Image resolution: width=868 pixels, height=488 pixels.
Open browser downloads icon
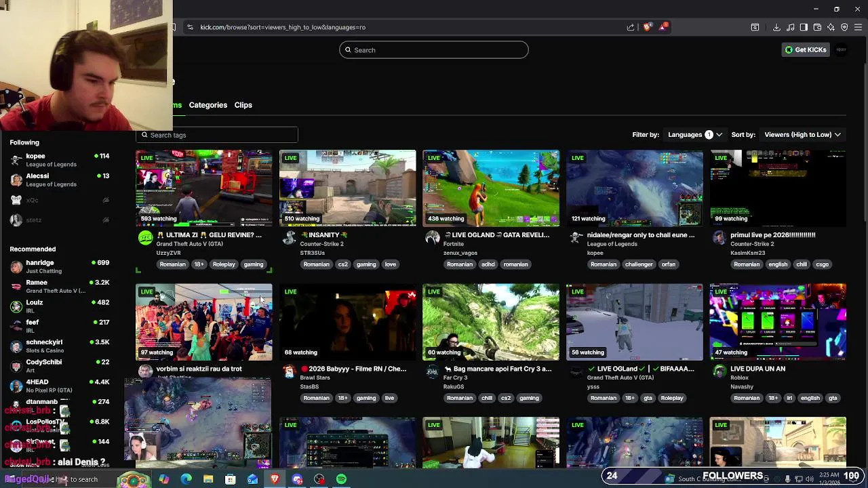(776, 27)
